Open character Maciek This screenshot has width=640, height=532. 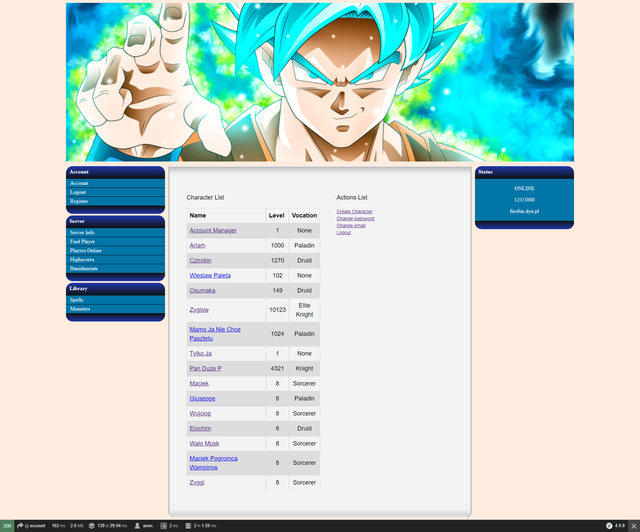[199, 383]
